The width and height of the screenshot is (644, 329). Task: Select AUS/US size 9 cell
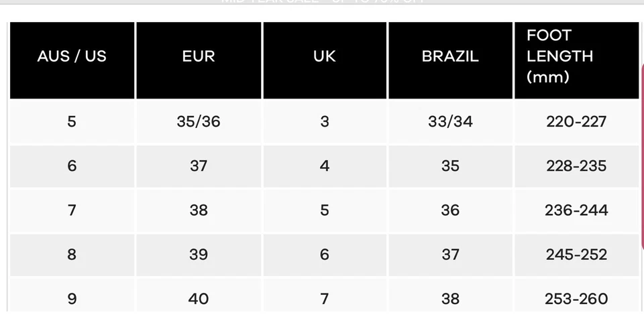(72, 298)
